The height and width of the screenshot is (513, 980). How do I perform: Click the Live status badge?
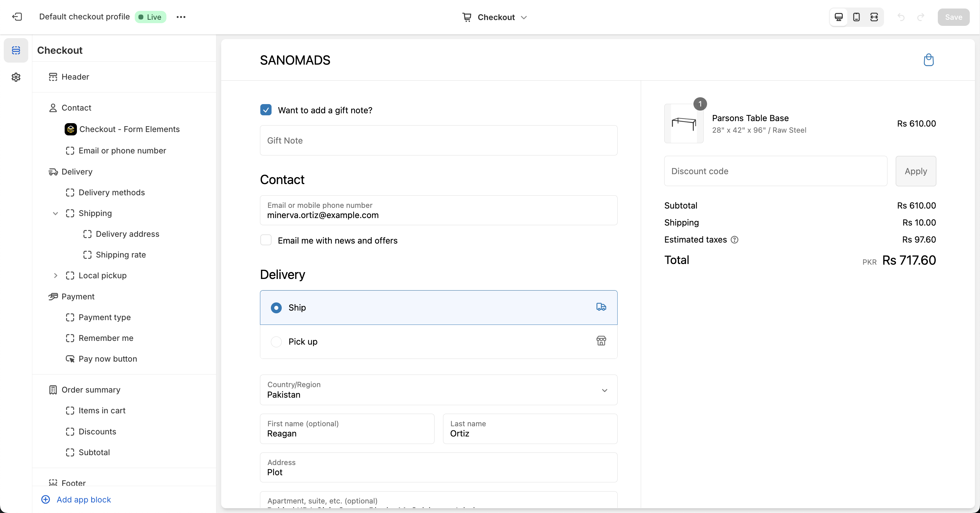150,17
